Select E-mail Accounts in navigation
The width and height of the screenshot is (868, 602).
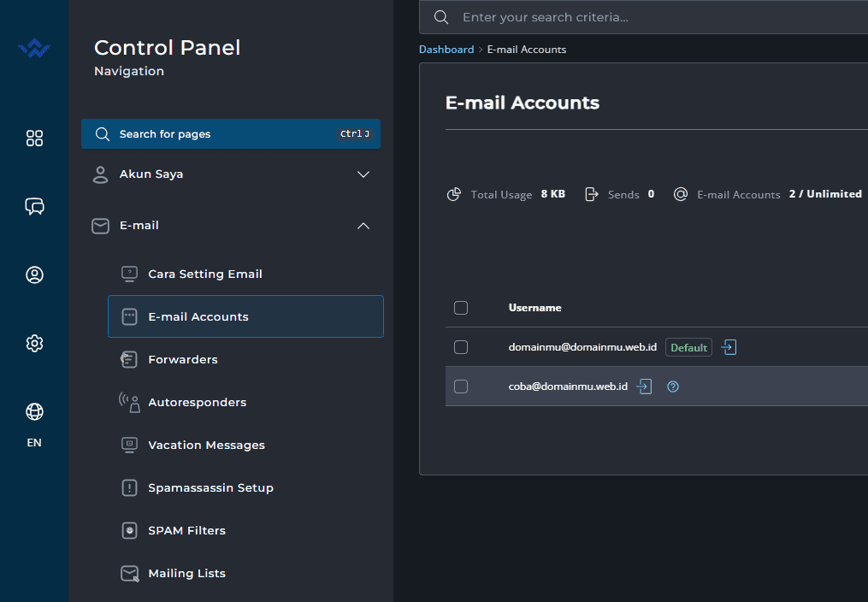click(x=245, y=316)
